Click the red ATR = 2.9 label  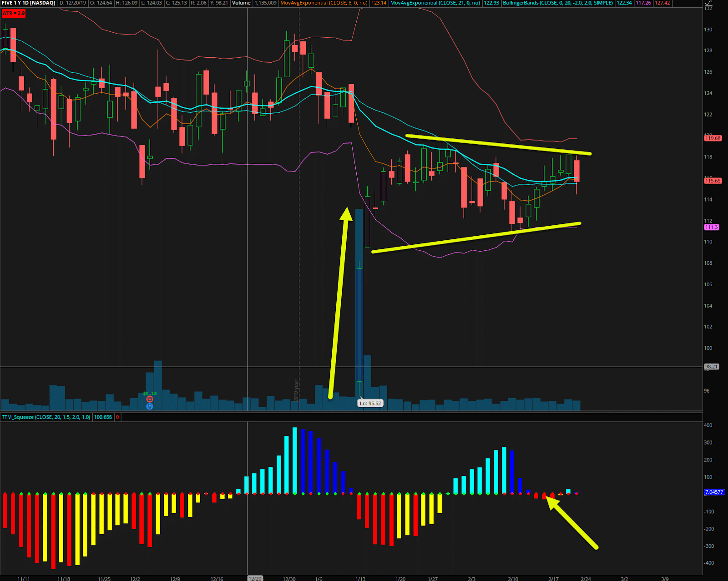(x=14, y=14)
